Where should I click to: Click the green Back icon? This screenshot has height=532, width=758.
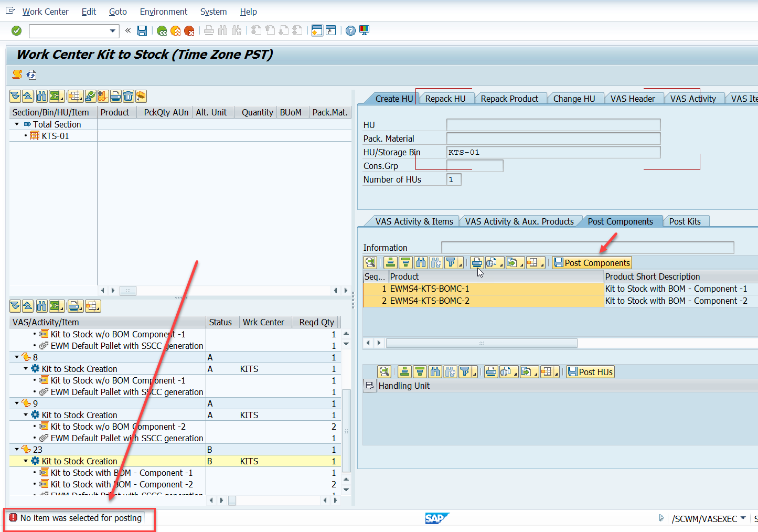[162, 31]
